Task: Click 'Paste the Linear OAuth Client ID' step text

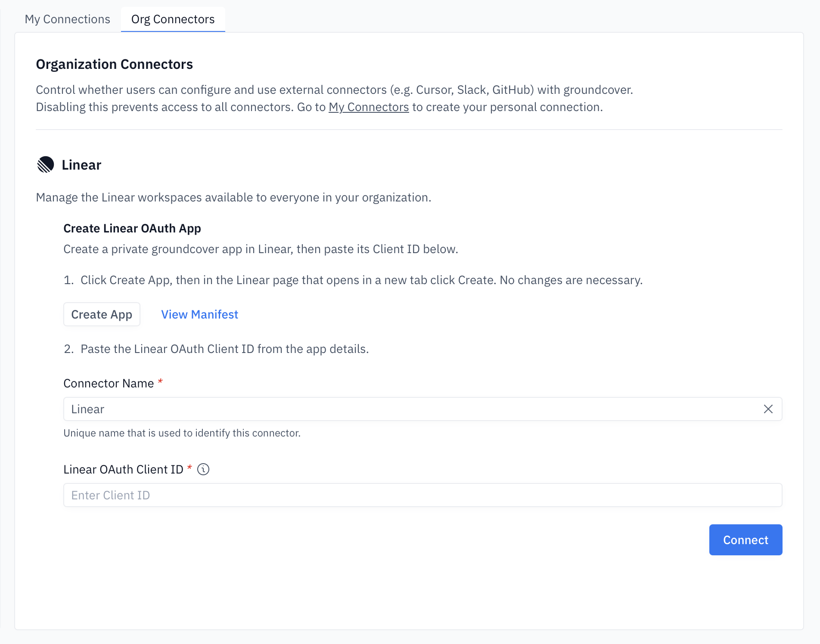Action: click(225, 349)
